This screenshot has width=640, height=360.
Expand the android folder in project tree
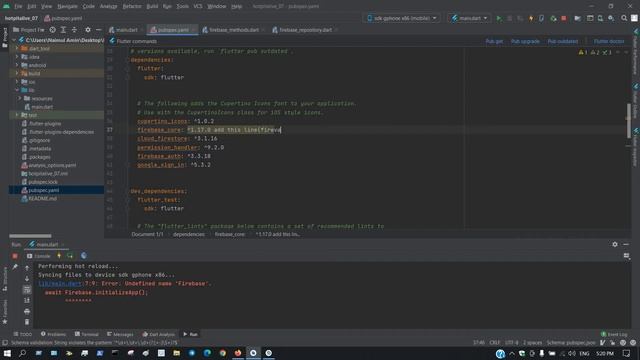coord(17,65)
